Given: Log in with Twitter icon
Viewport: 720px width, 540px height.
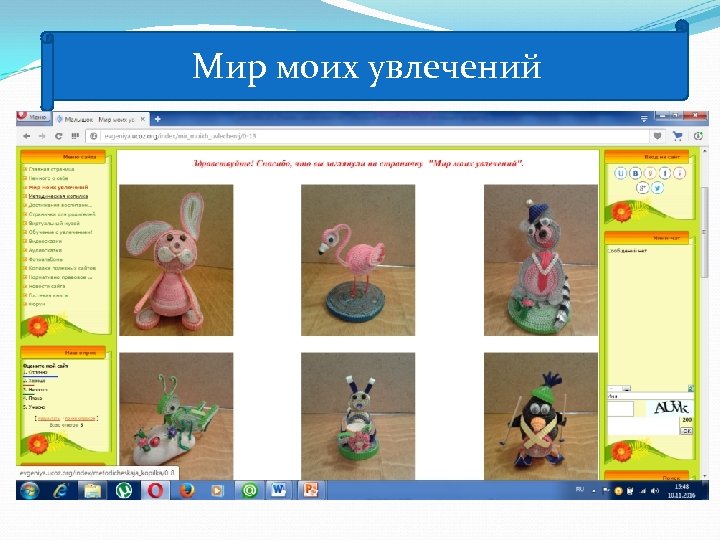Looking at the screenshot, I should (657, 188).
